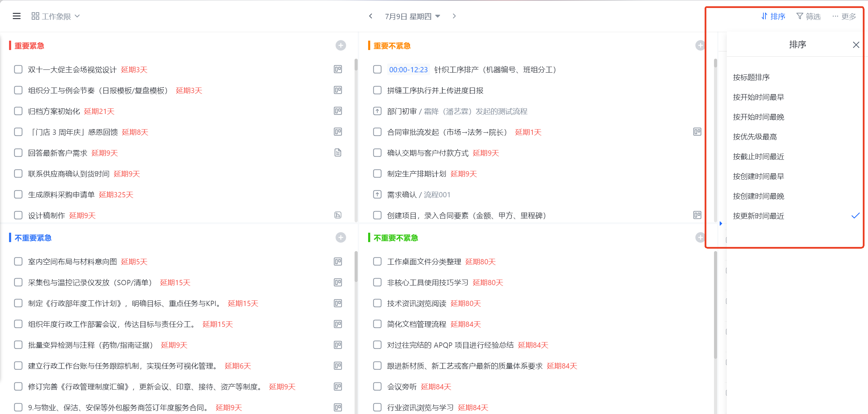Sort by 按截止时间最近
This screenshot has width=868, height=414.
click(759, 157)
